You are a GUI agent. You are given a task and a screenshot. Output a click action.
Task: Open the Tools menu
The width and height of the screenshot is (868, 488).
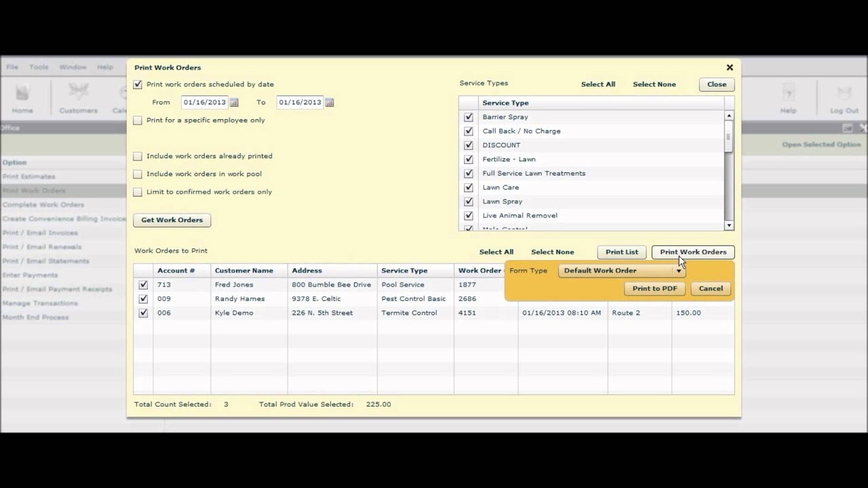[x=39, y=67]
